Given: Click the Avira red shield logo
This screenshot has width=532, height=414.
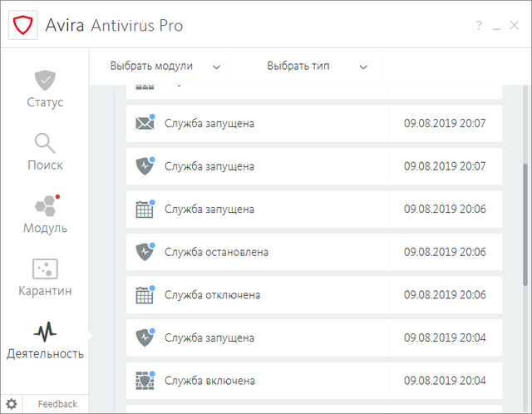Looking at the screenshot, I should (22, 25).
